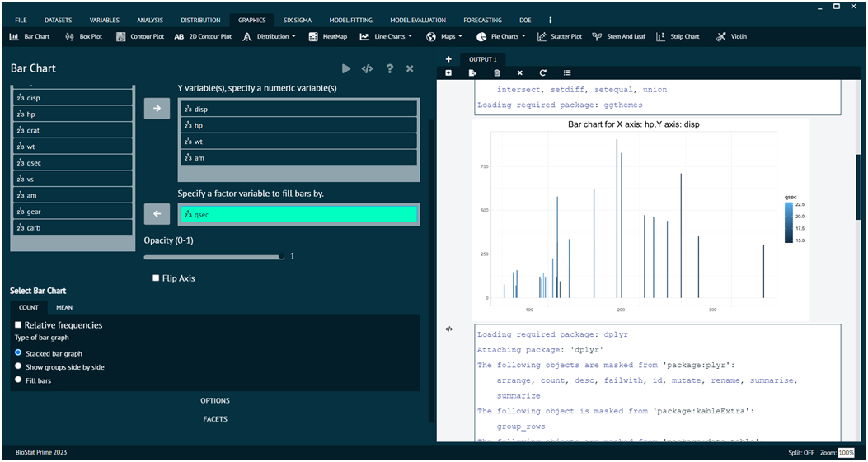The height and width of the screenshot is (462, 868).
Task: Open the Violin plot tool
Action: coord(731,36)
